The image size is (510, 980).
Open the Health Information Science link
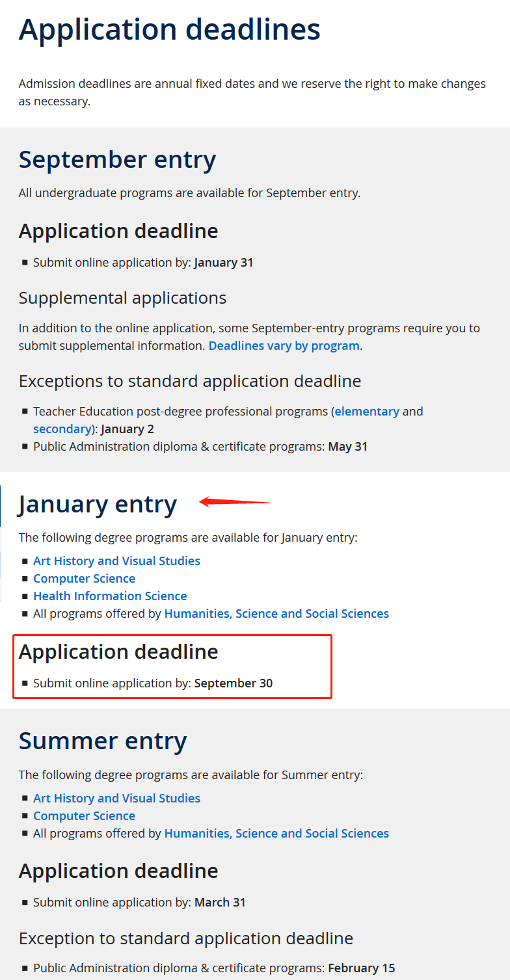click(110, 596)
